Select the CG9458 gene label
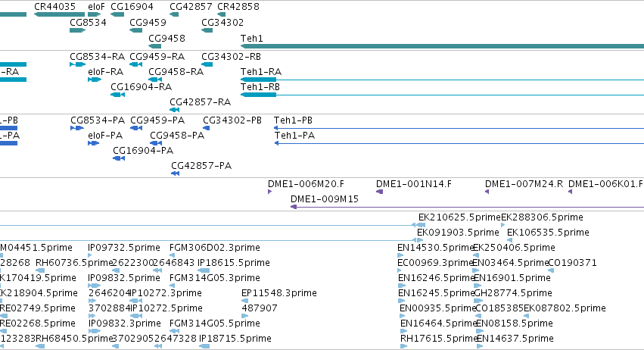Image resolution: width=644 pixels, height=350 pixels. tap(166, 38)
